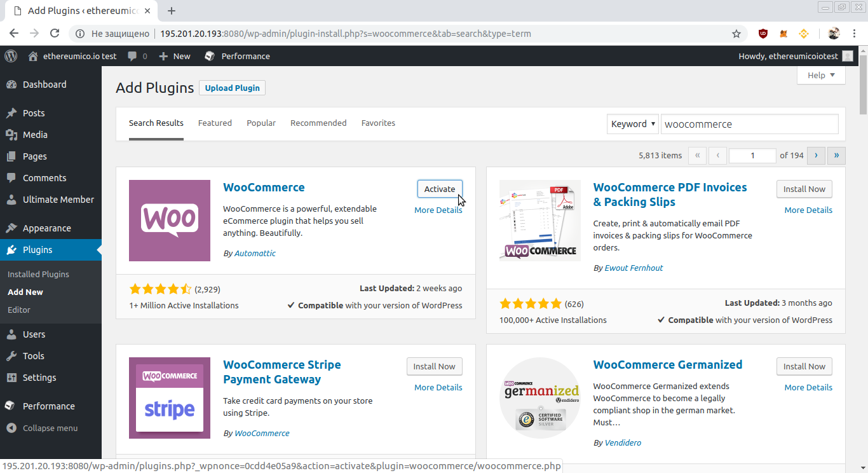
Task: Click the Upload Plugin button
Action: coord(232,88)
